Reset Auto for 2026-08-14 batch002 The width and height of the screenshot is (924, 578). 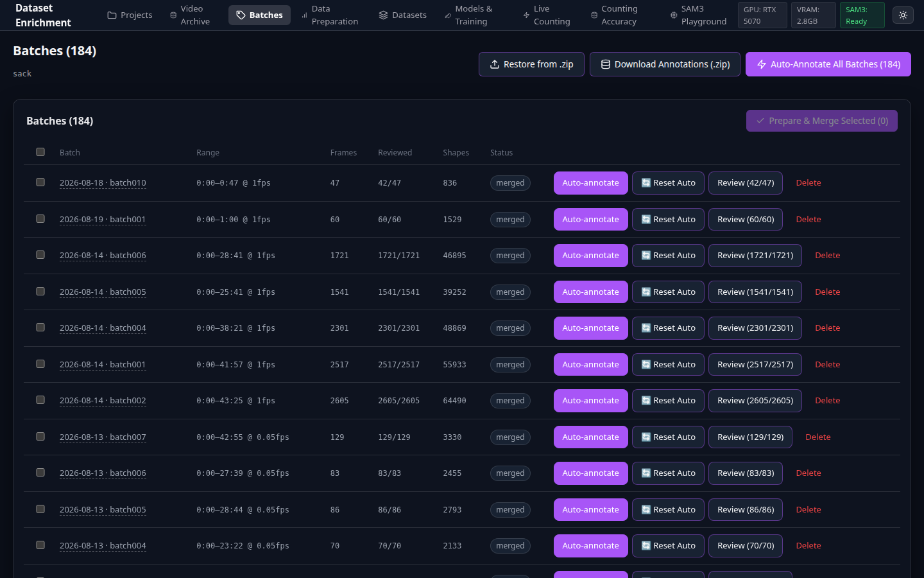[x=668, y=401]
